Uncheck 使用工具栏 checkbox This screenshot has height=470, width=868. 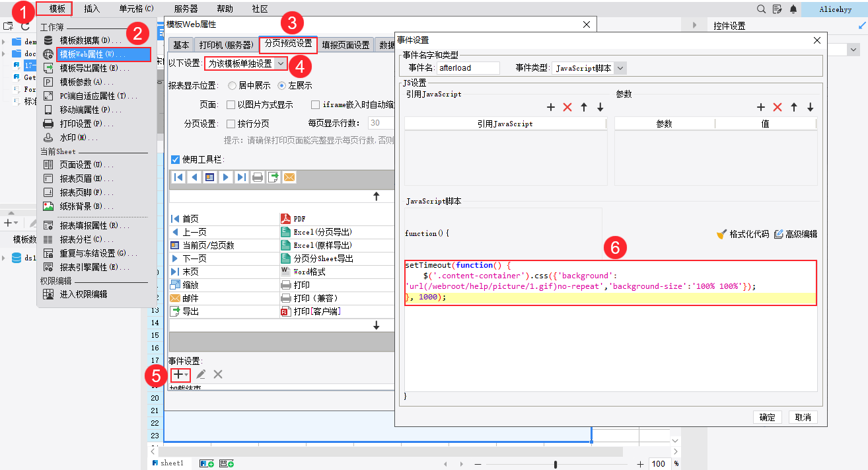(x=175, y=159)
